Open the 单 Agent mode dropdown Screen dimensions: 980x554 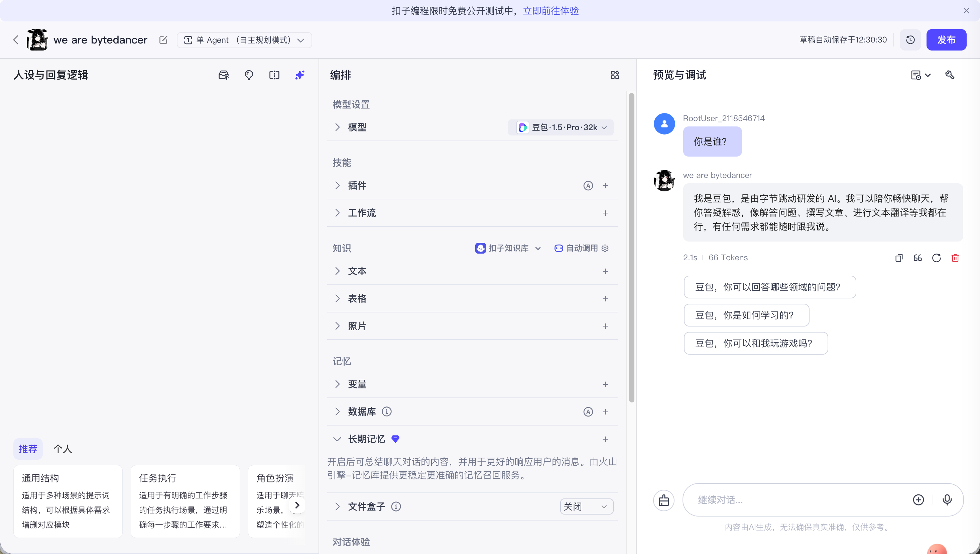click(x=244, y=40)
